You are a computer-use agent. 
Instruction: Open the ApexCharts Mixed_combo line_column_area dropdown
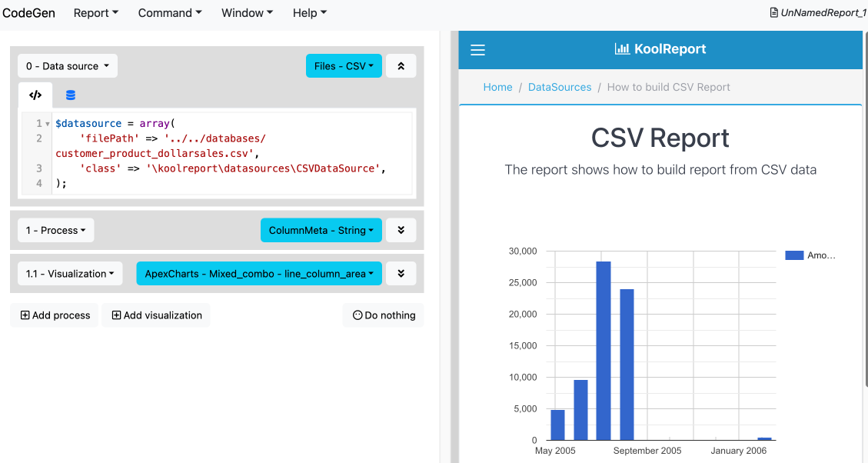(x=259, y=274)
